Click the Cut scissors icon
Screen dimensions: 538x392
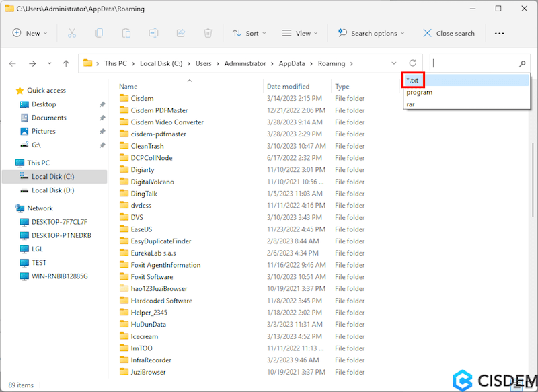click(72, 33)
